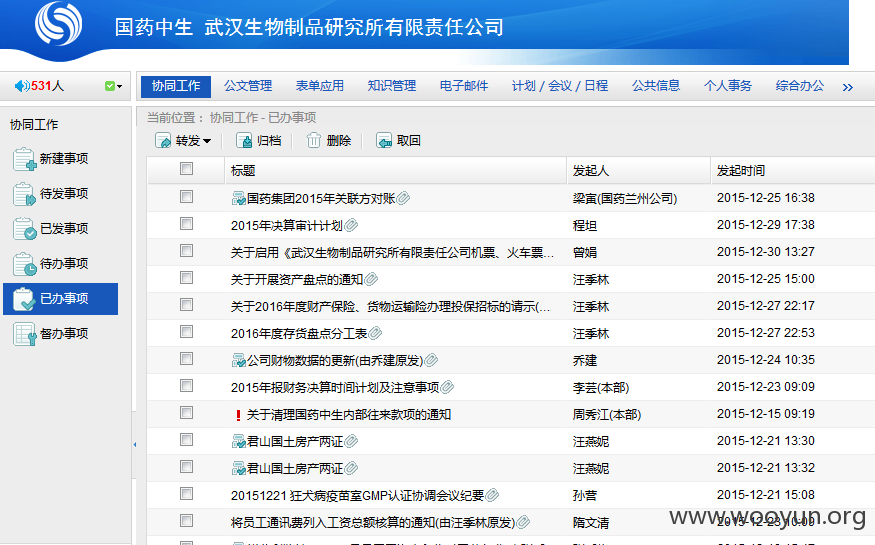
Task: Click attachment paperclip on 君山国土房产两证 13:32 row
Action: point(350,468)
